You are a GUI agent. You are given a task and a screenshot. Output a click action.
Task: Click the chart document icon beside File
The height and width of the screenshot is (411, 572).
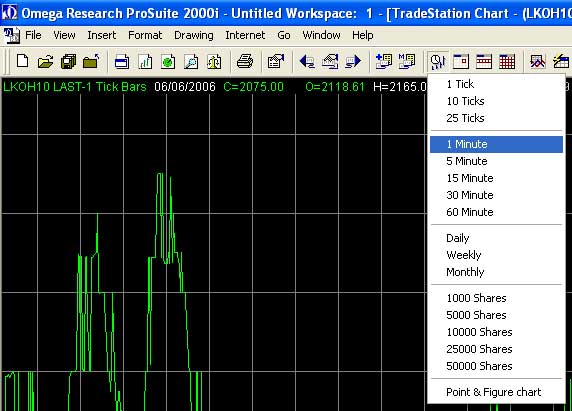pos(11,36)
